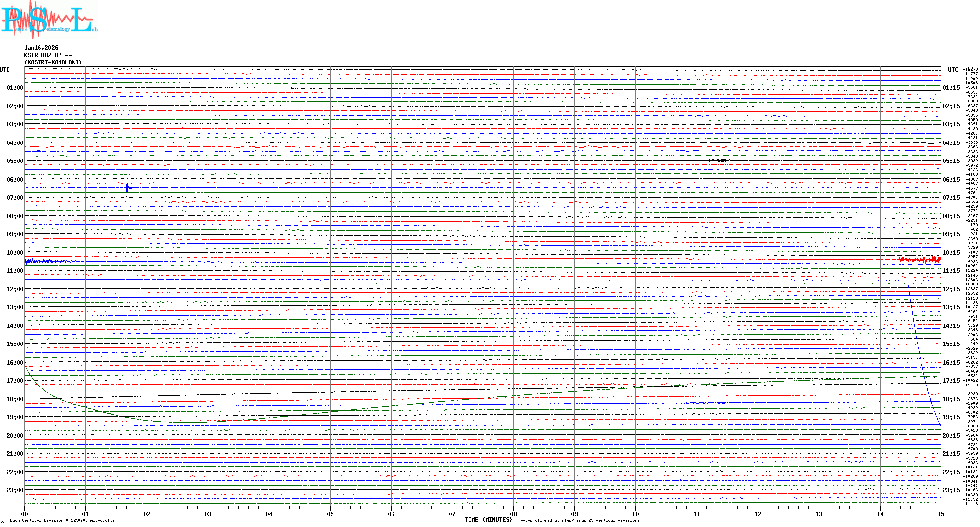Image resolution: width=980 pixels, height=527 pixels.
Task: Click the UTC label in the top-right corner
Action: click(x=953, y=70)
